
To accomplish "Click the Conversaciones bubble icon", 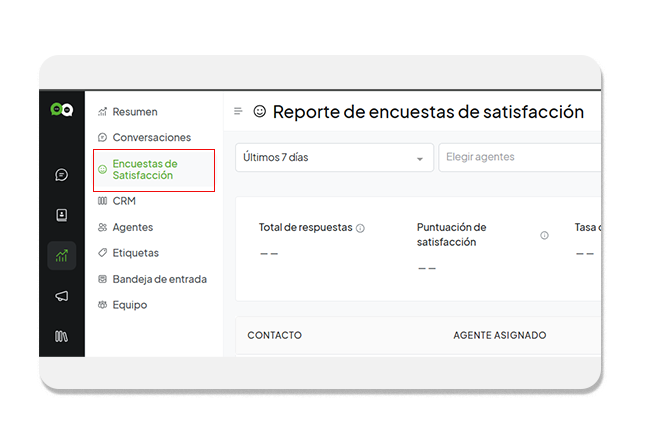I will (102, 137).
